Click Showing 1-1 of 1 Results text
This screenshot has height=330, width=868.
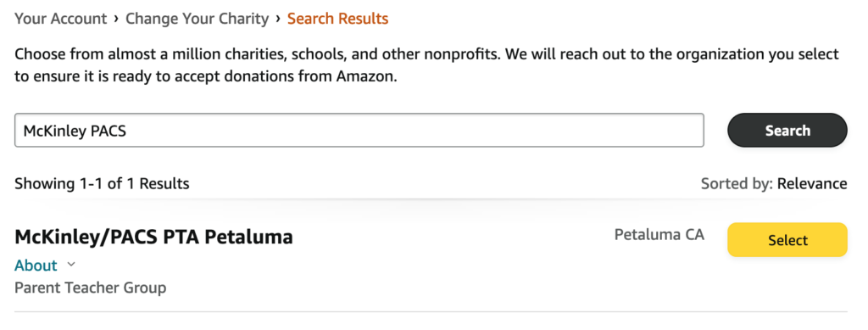coord(102,183)
